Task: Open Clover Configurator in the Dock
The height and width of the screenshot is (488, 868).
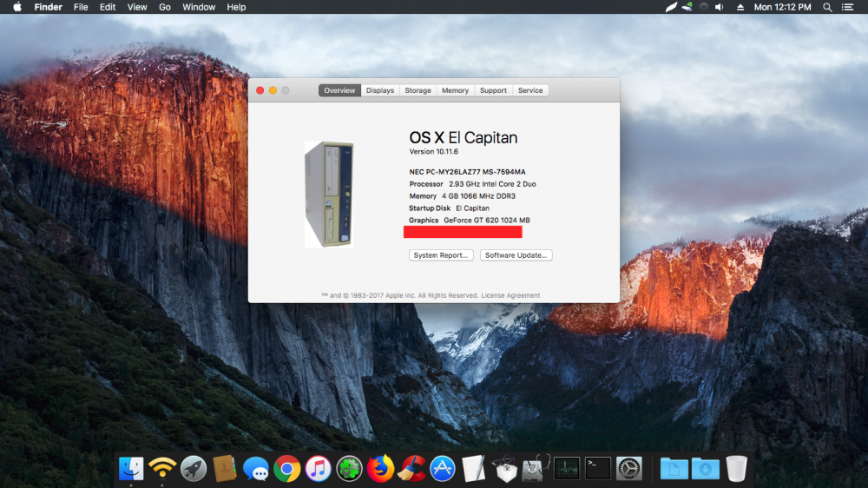Action: 349,469
